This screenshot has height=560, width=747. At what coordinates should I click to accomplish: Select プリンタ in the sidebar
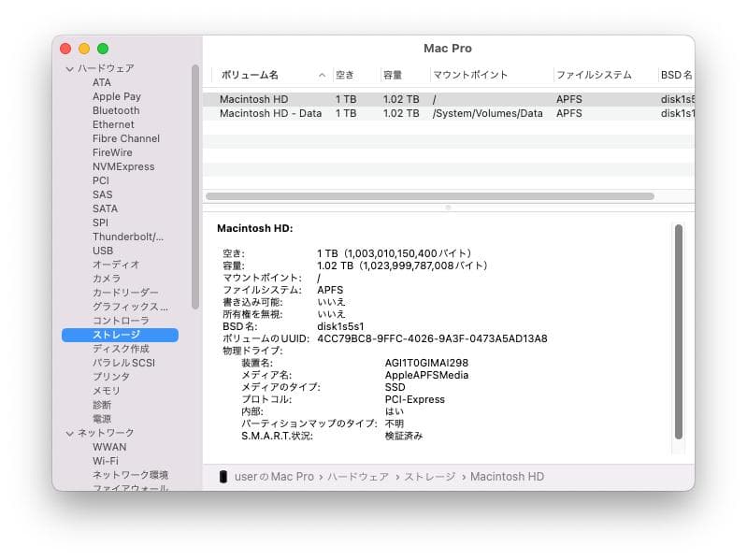tap(111, 377)
